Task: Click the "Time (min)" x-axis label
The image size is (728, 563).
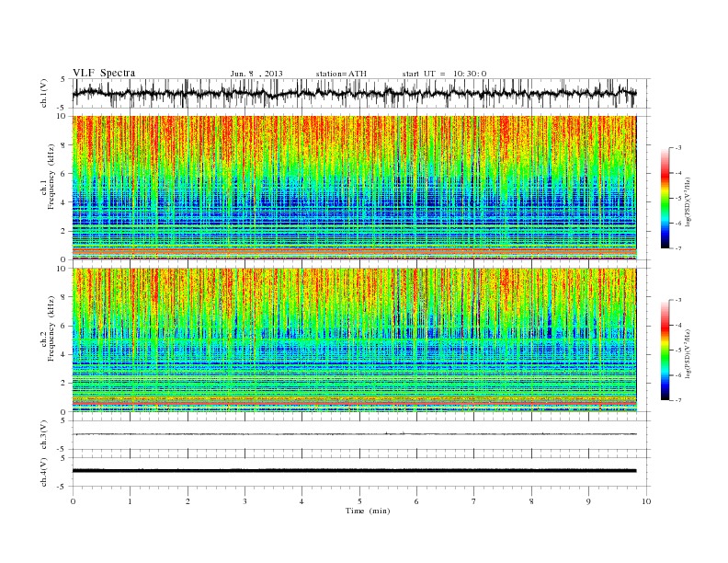Action: [x=368, y=511]
